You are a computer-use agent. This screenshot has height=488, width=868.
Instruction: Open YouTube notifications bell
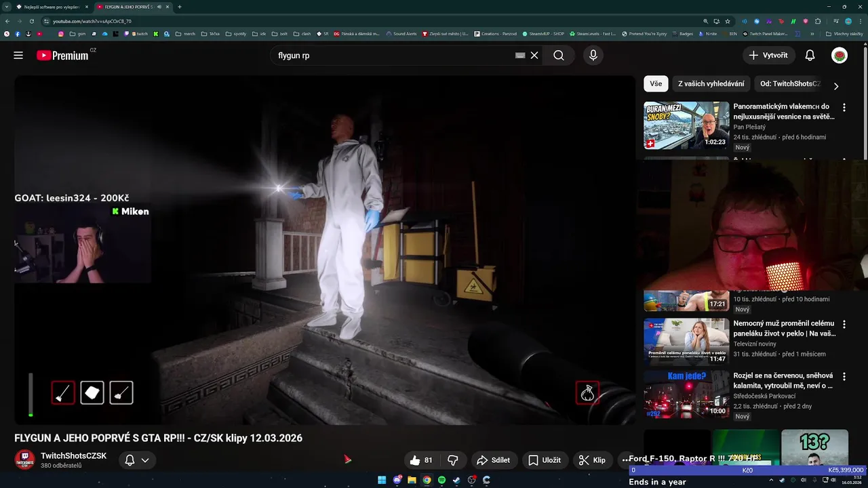(810, 56)
